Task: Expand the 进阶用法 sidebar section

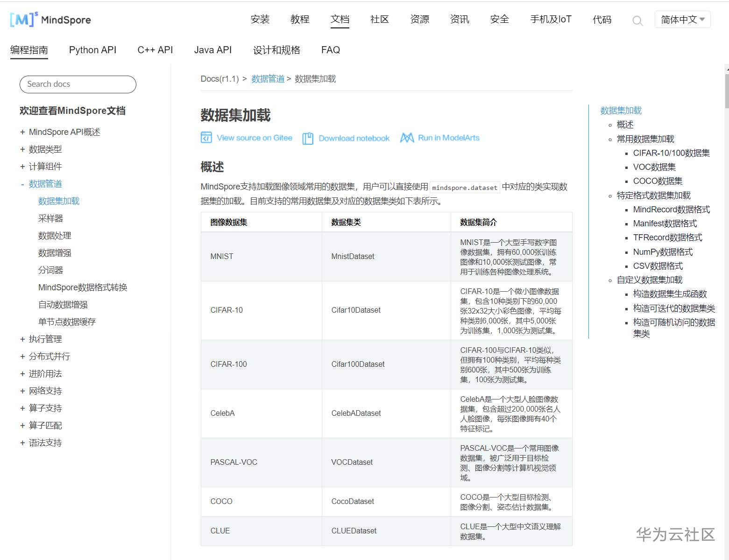Action: click(22, 374)
